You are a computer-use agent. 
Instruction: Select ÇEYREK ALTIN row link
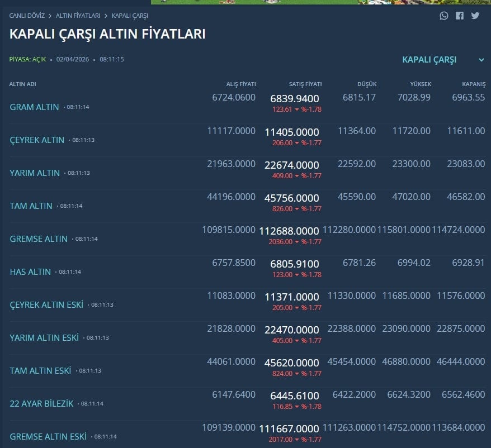37,140
